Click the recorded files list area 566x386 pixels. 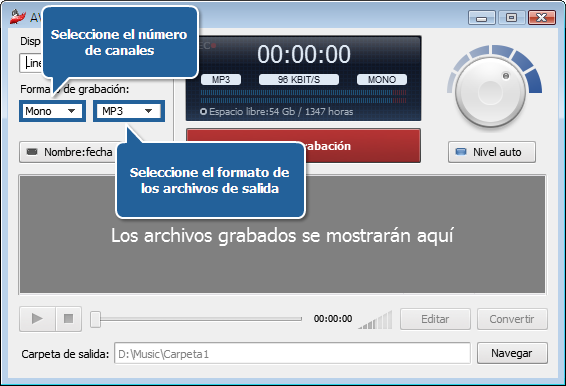(282, 234)
